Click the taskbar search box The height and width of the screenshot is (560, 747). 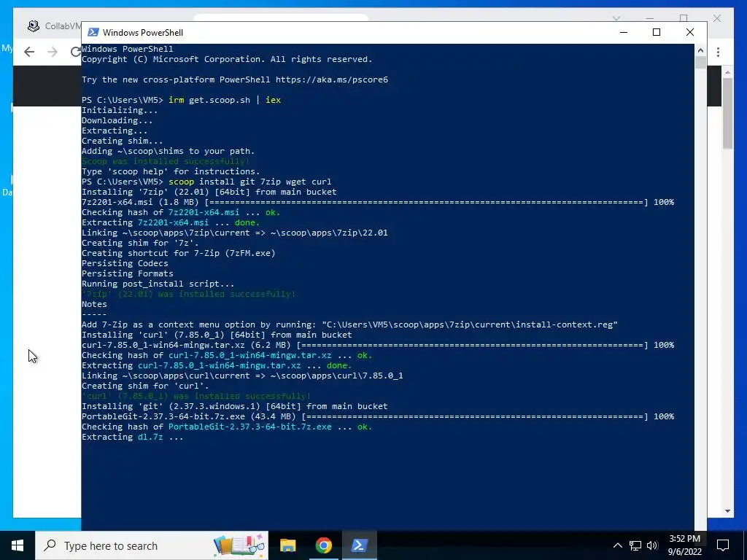[152, 545]
